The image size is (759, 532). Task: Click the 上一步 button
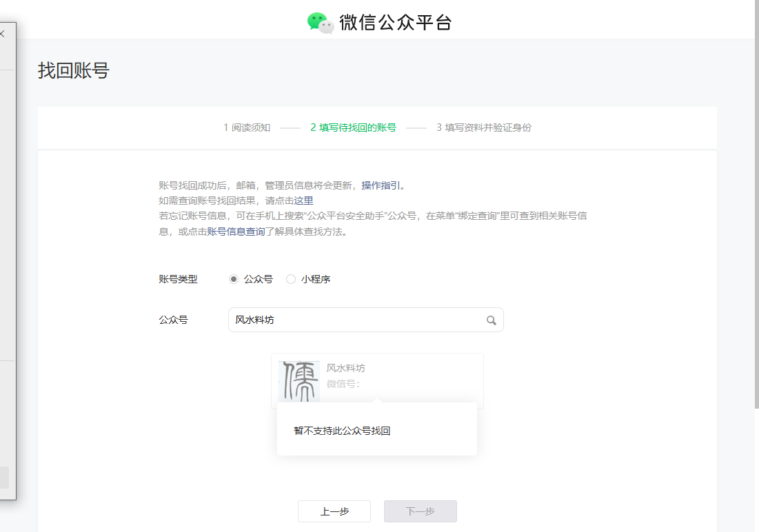click(334, 511)
